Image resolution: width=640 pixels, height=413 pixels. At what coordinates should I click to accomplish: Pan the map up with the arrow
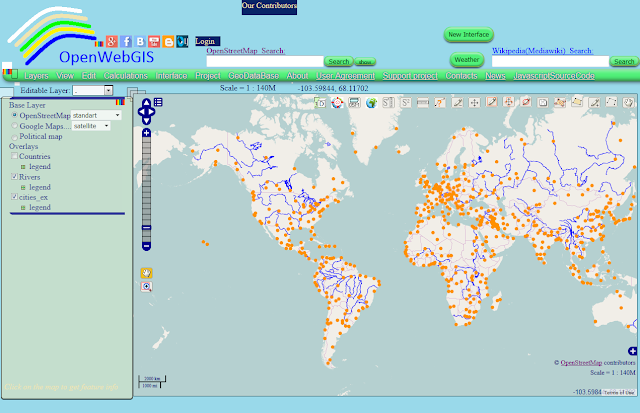[x=146, y=102]
